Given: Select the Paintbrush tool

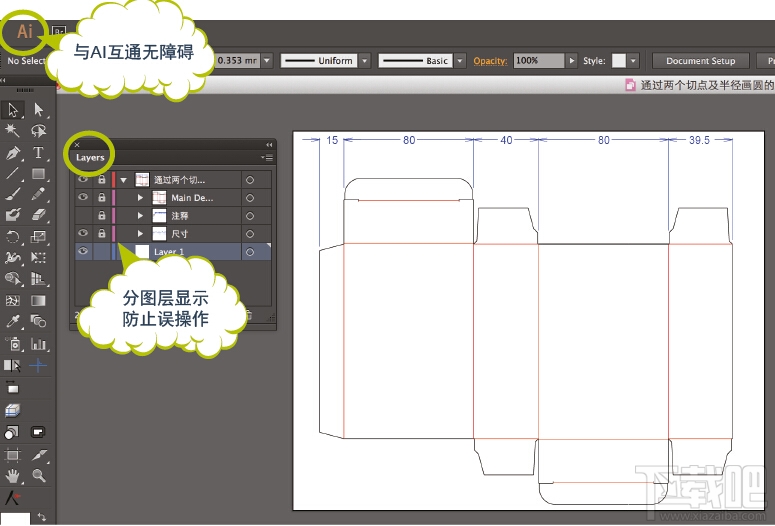Looking at the screenshot, I should [12, 194].
